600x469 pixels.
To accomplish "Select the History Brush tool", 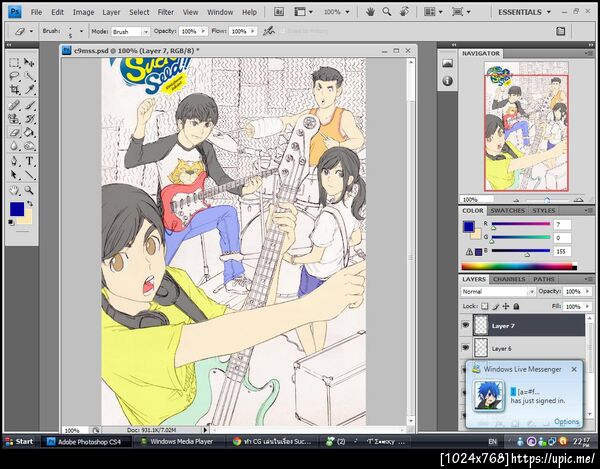I will [x=29, y=119].
